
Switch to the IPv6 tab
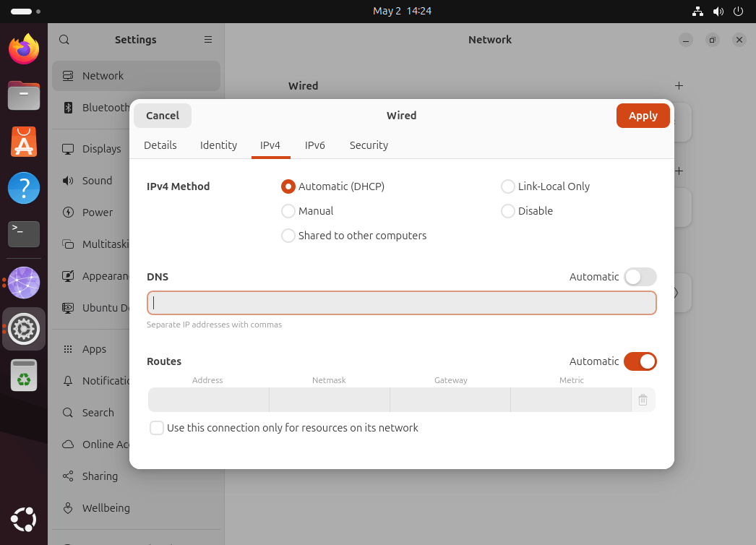tap(315, 145)
